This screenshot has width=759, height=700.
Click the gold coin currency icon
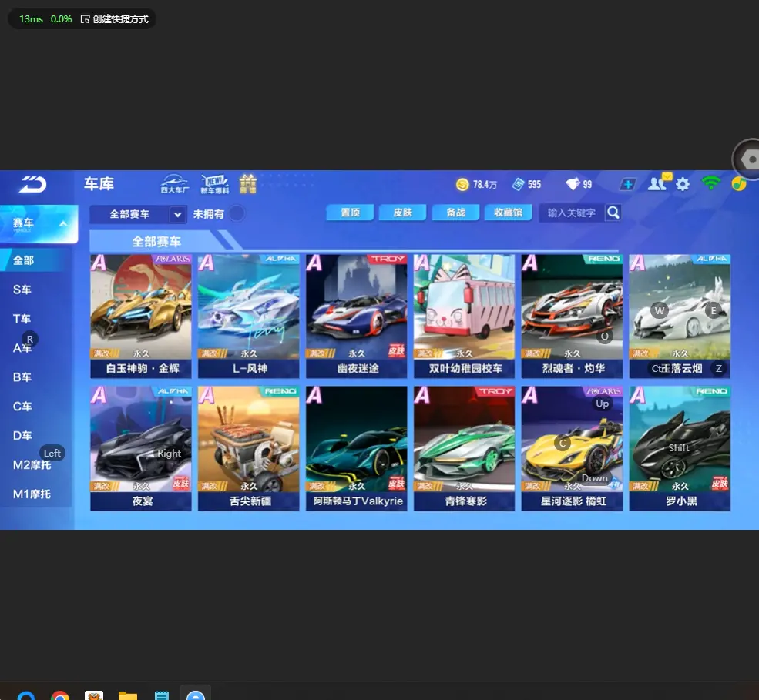click(x=462, y=184)
